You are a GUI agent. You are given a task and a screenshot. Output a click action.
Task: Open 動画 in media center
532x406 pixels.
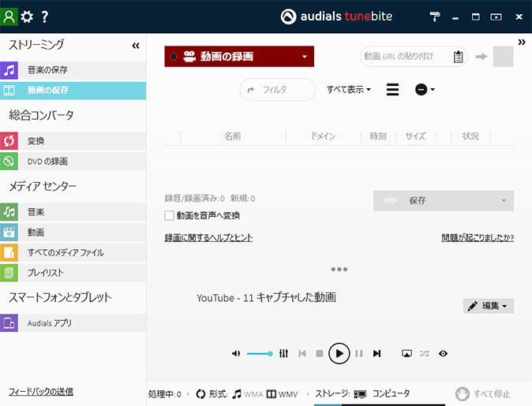click(x=73, y=233)
